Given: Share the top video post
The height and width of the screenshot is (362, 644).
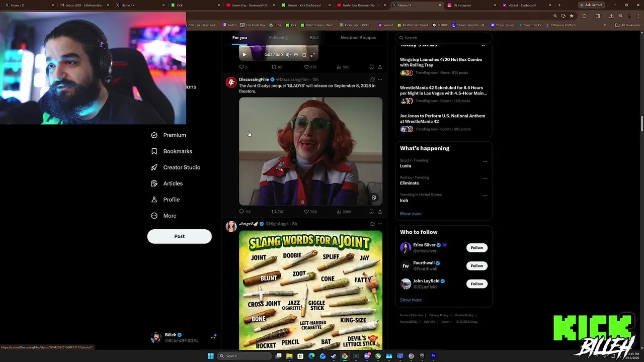Looking at the screenshot, I should [x=380, y=67].
